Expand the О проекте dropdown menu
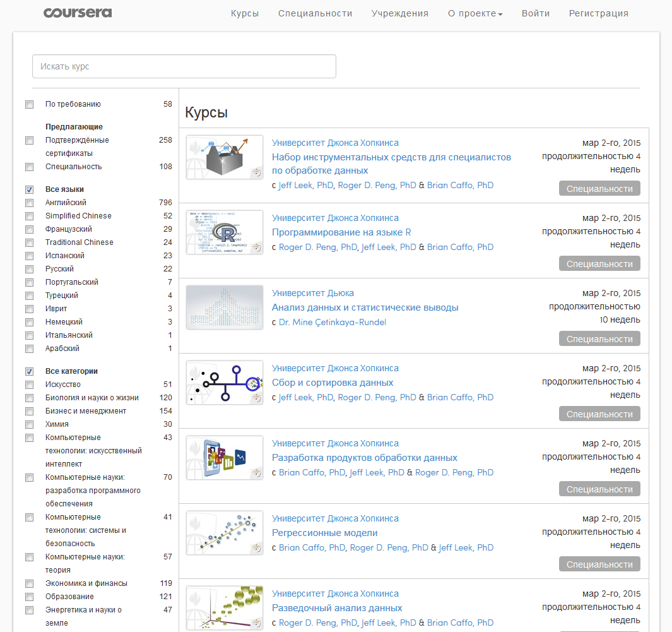The height and width of the screenshot is (632, 672). click(x=475, y=13)
